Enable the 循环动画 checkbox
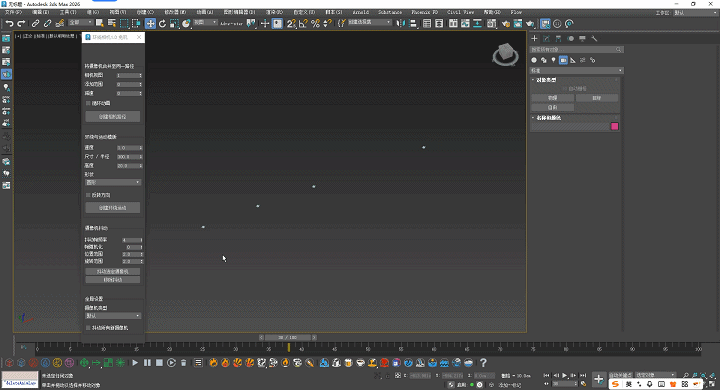This screenshot has height=390, width=720. point(88,103)
